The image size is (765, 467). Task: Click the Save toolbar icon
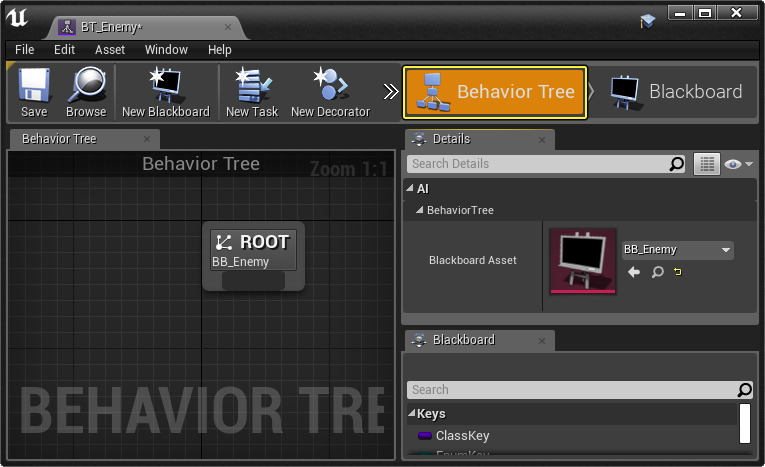(x=34, y=92)
